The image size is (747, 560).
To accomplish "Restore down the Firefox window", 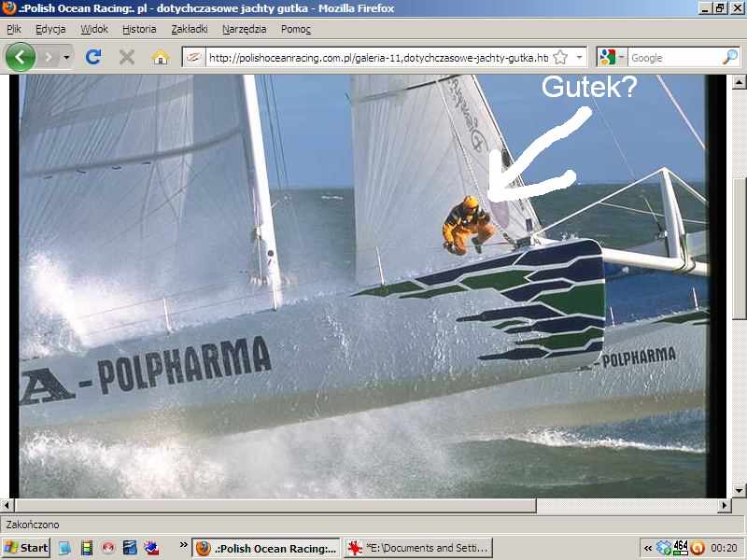I will coord(720,8).
